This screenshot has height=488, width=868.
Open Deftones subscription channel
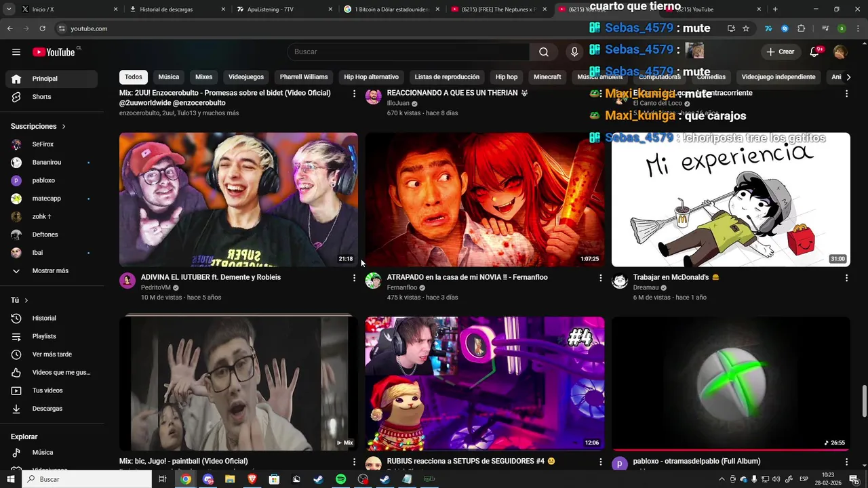53,235
